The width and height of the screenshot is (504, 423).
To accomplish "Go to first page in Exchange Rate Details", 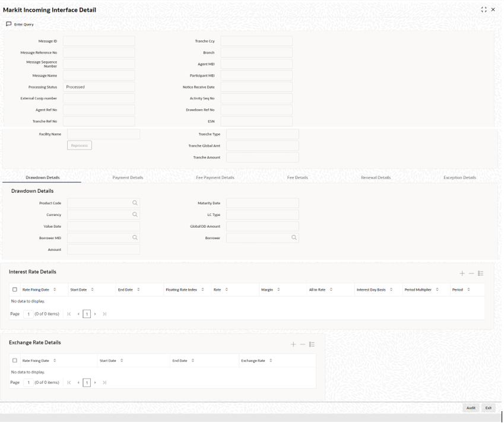I will (69, 383).
